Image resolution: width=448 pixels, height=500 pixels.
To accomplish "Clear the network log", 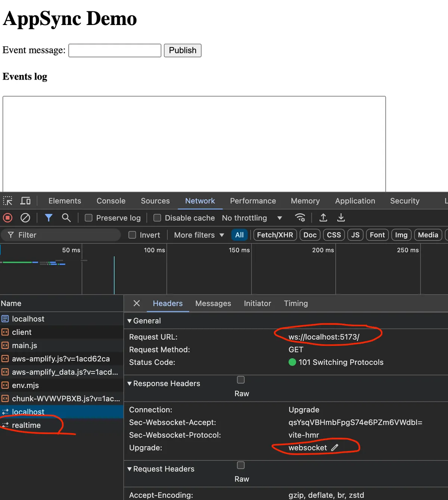I will (x=25, y=218).
